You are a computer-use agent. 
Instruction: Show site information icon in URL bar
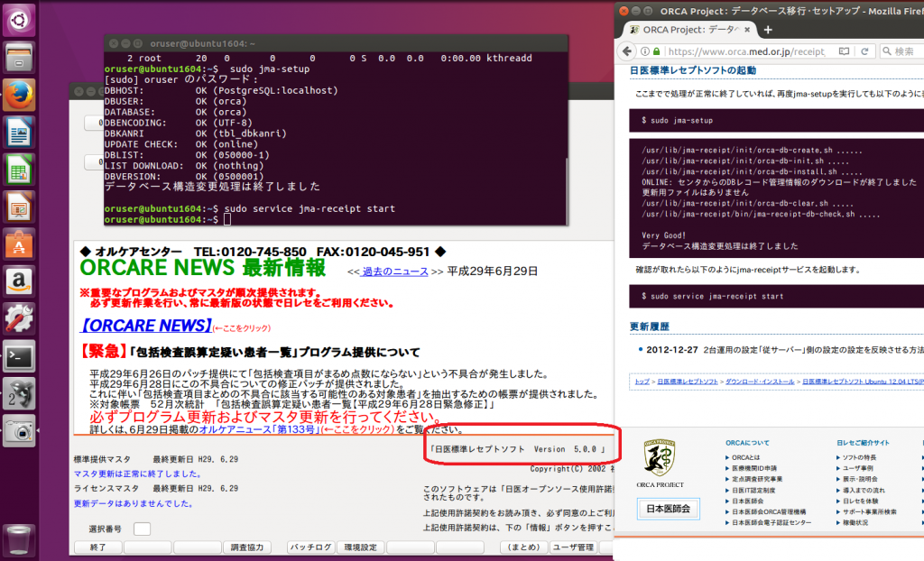pyautogui.click(x=645, y=51)
